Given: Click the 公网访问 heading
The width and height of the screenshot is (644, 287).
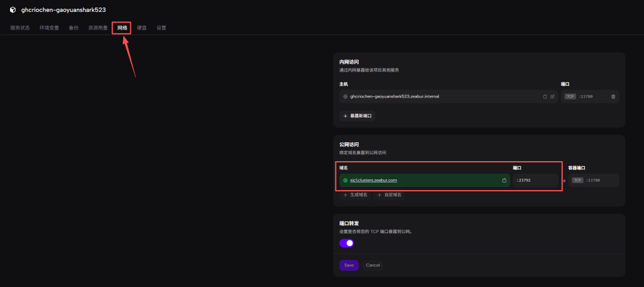Looking at the screenshot, I should (349, 145).
